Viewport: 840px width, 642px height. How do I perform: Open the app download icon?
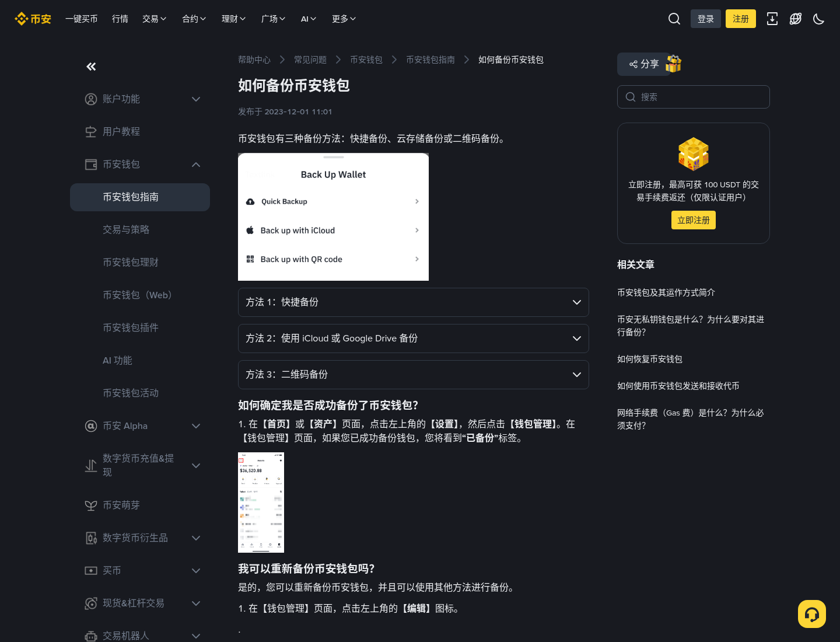(x=772, y=19)
